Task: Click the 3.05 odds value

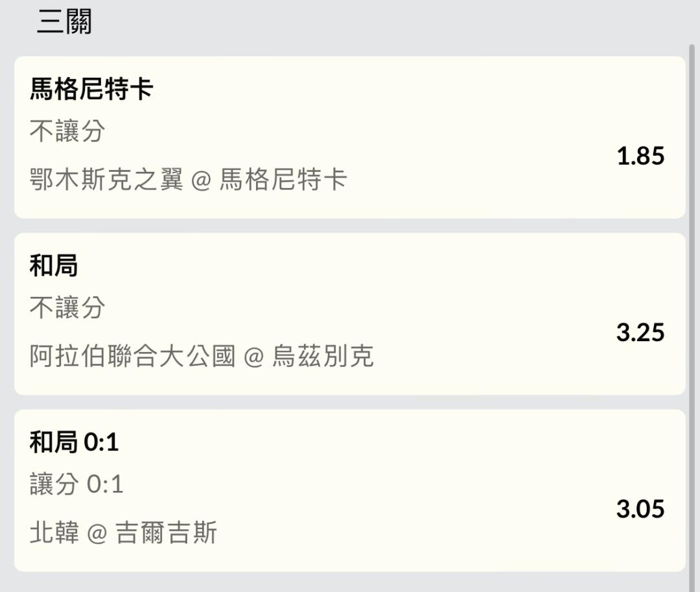Action: click(640, 509)
